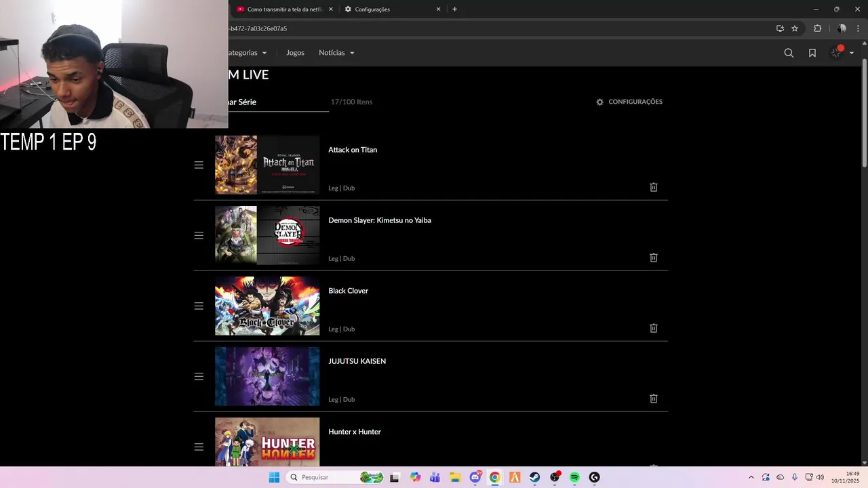Open the Jogos menu item

295,53
